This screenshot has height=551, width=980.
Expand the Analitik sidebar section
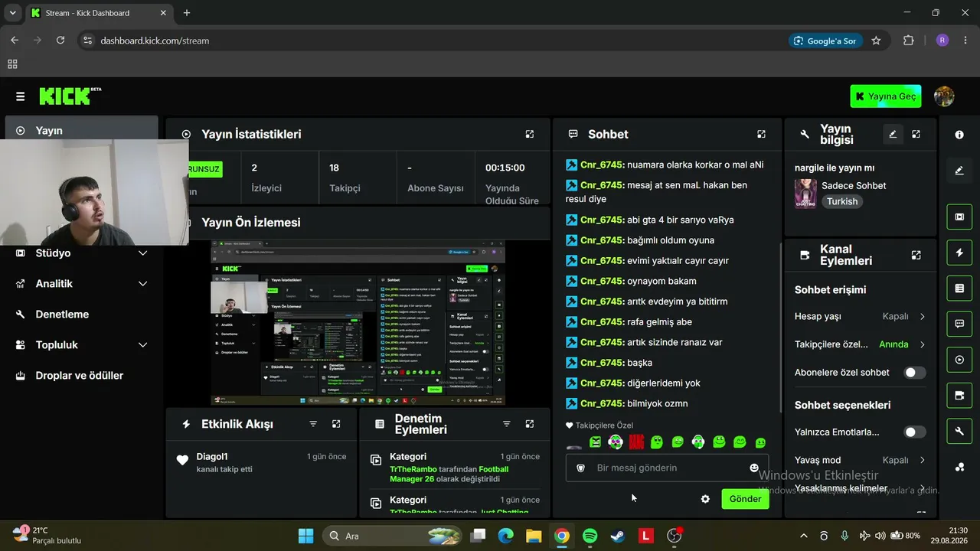[81, 284]
